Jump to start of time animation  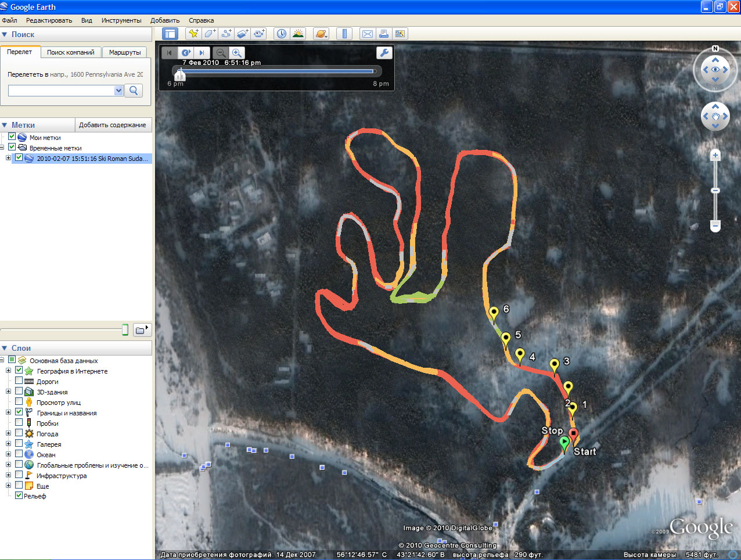(169, 52)
